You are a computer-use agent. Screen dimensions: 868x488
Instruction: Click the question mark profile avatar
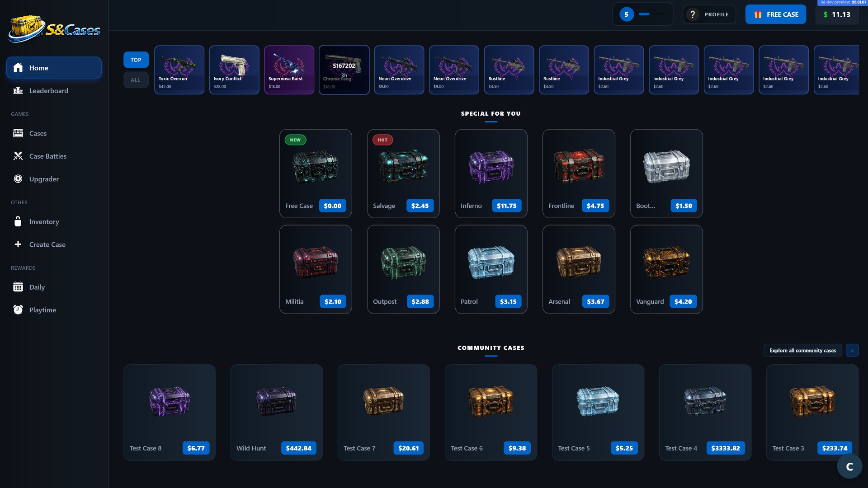pyautogui.click(x=693, y=14)
